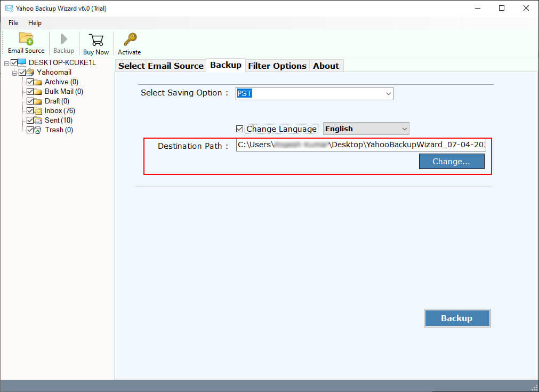Uncheck the Inbox folder checkbox
This screenshot has width=539, height=392.
click(30, 111)
